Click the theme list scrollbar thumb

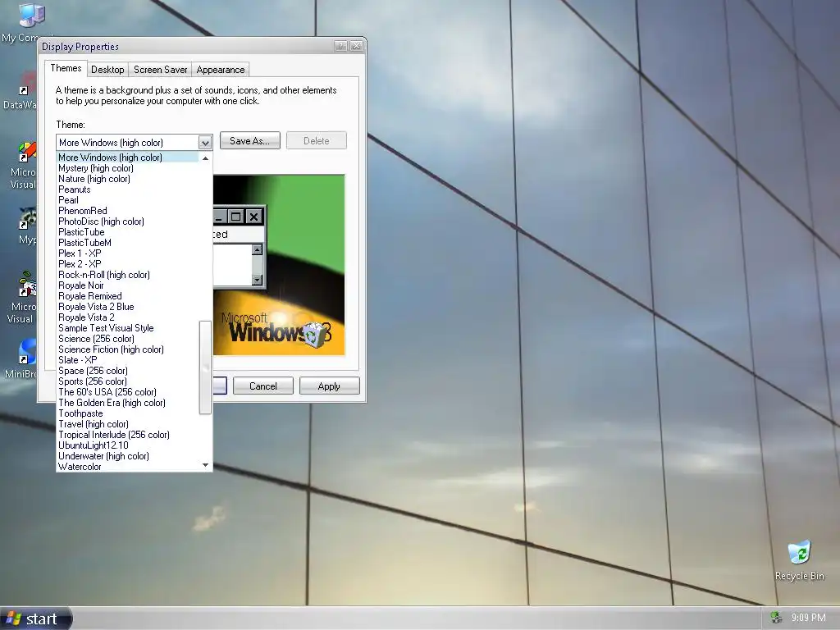click(205, 367)
